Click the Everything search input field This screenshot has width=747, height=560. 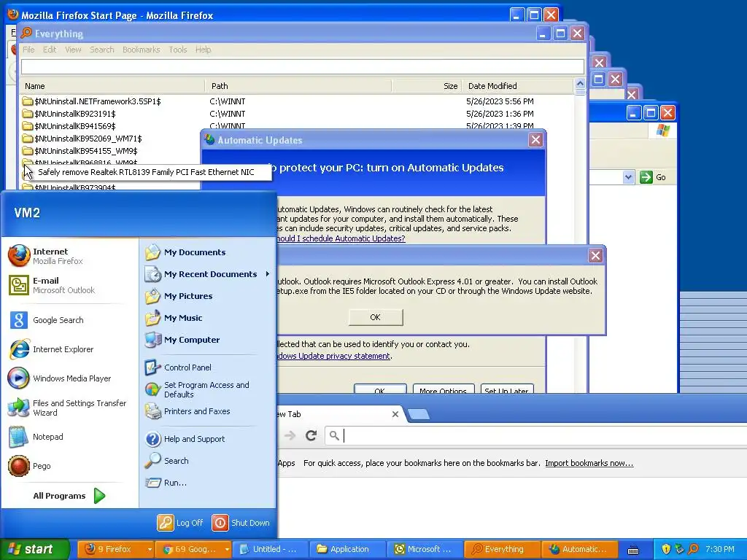coord(303,66)
